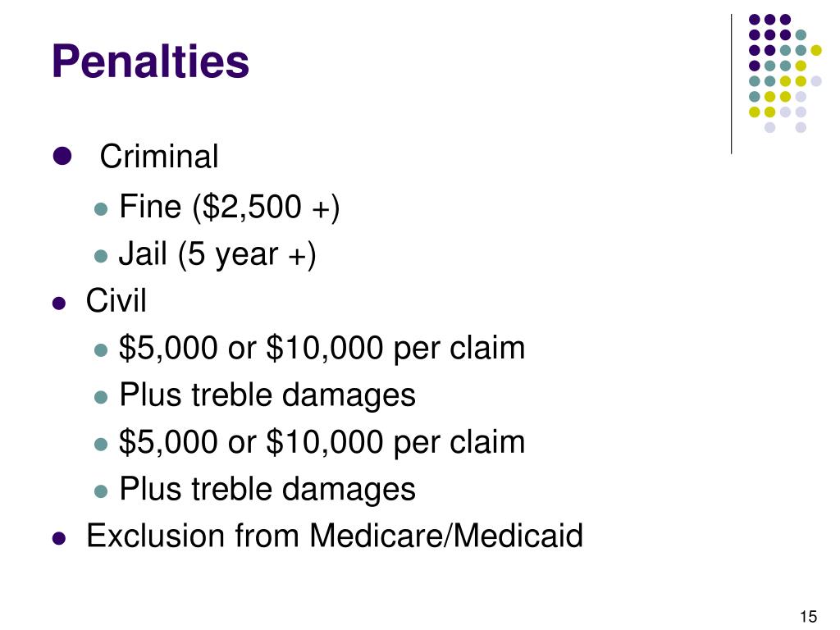Click the purple bullet beside Criminal
840x630 pixels.
(x=62, y=156)
